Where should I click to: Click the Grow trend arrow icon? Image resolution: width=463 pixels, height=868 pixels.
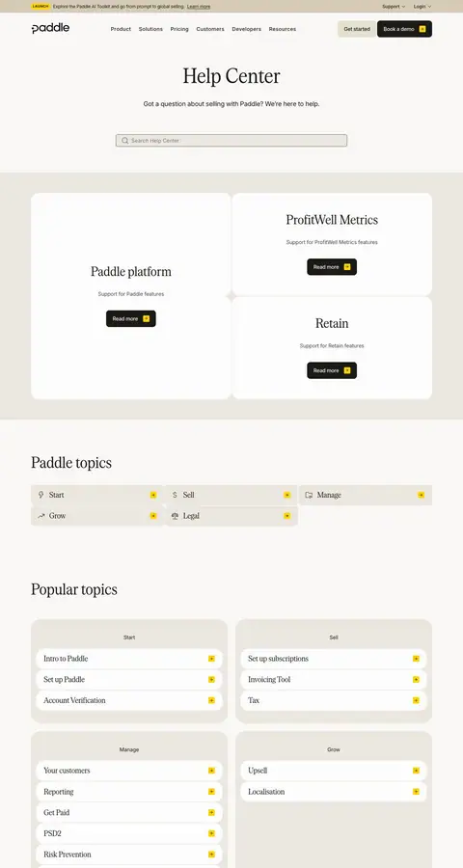pos(41,516)
